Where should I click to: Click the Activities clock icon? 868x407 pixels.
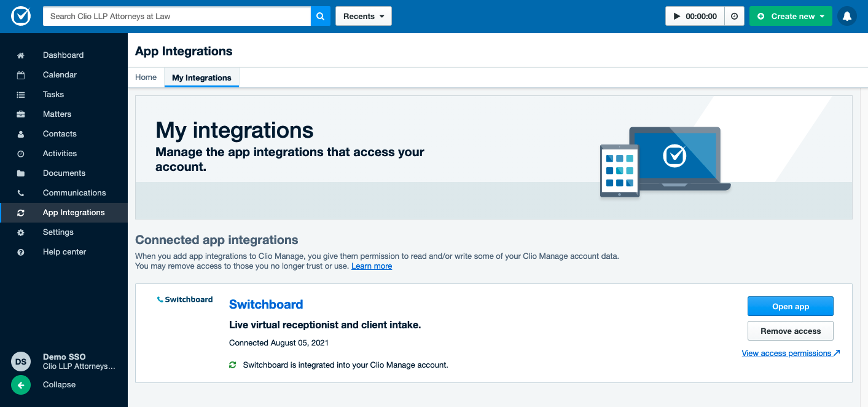point(21,154)
